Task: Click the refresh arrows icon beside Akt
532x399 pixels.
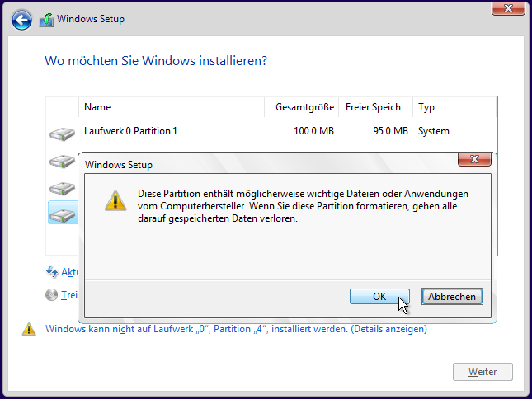Action: pyautogui.click(x=52, y=272)
